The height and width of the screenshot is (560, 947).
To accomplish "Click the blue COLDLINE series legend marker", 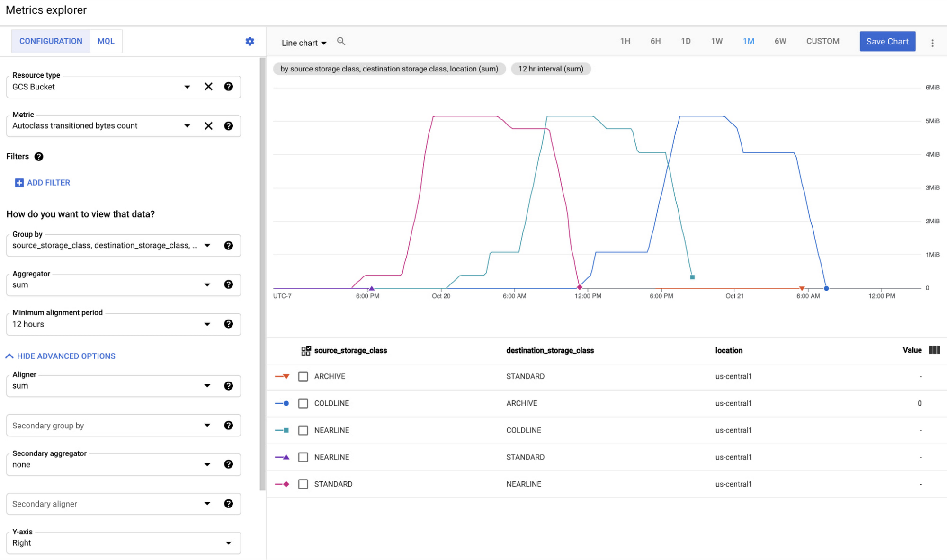I will pos(282,403).
